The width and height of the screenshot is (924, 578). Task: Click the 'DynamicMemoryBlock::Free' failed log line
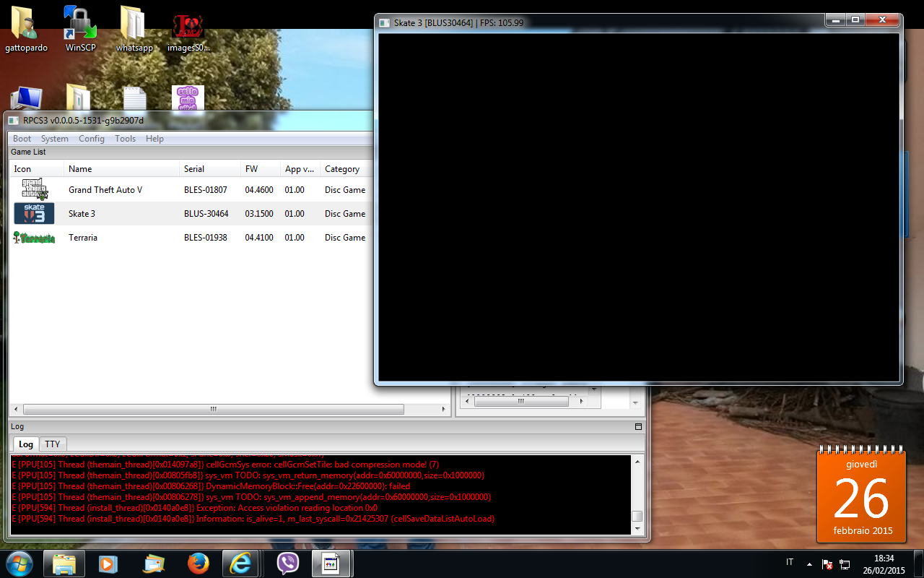point(211,486)
